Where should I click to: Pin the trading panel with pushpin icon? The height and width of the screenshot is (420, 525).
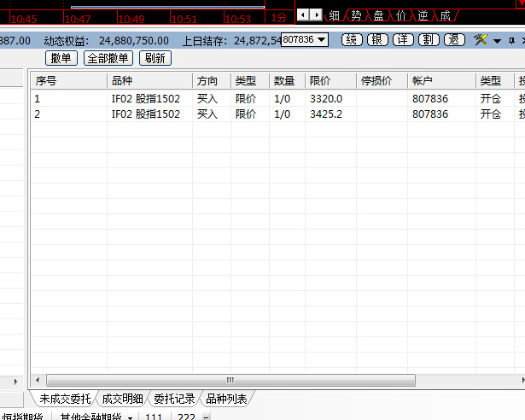511,40
